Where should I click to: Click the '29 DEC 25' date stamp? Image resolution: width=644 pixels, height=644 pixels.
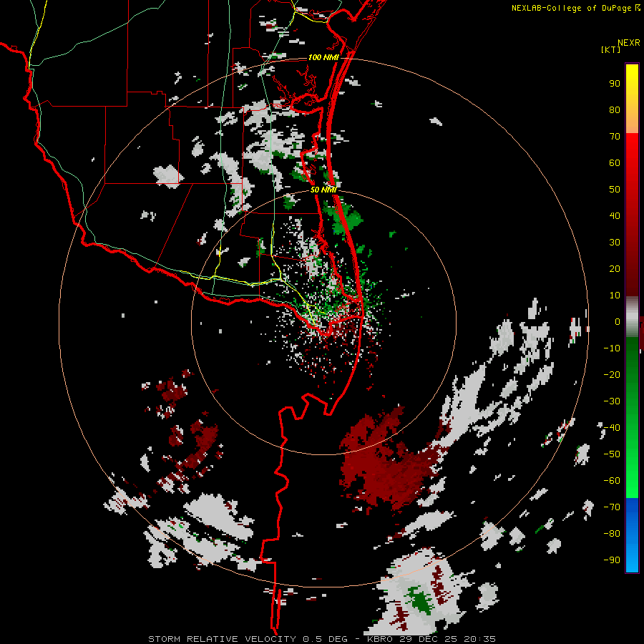click(x=429, y=639)
